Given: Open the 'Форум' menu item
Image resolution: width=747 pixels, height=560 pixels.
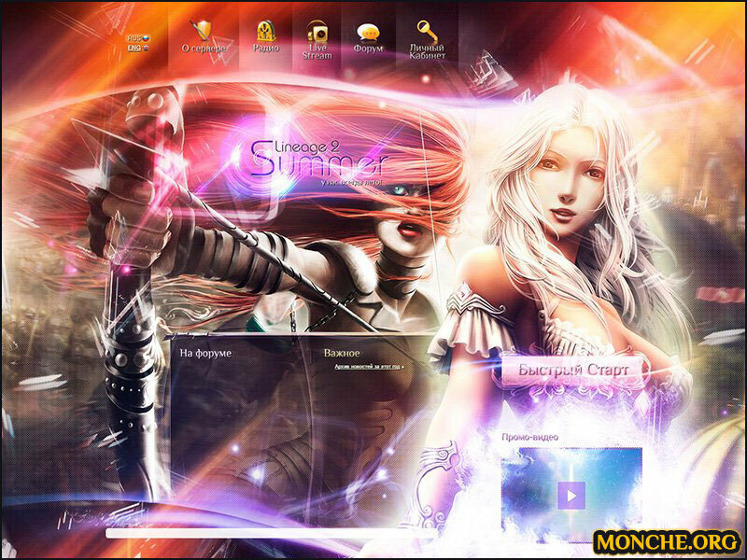Looking at the screenshot, I should point(368,49).
